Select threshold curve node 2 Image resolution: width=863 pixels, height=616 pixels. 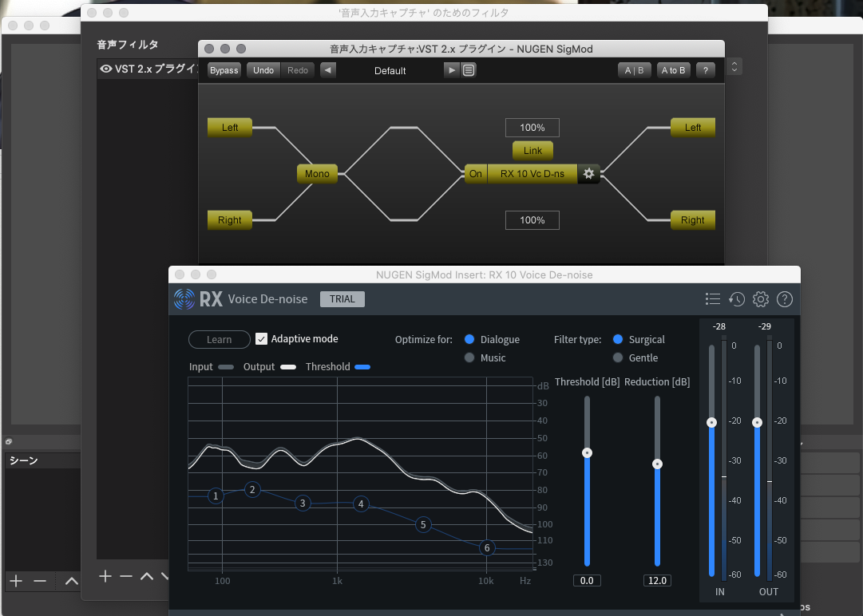(252, 489)
